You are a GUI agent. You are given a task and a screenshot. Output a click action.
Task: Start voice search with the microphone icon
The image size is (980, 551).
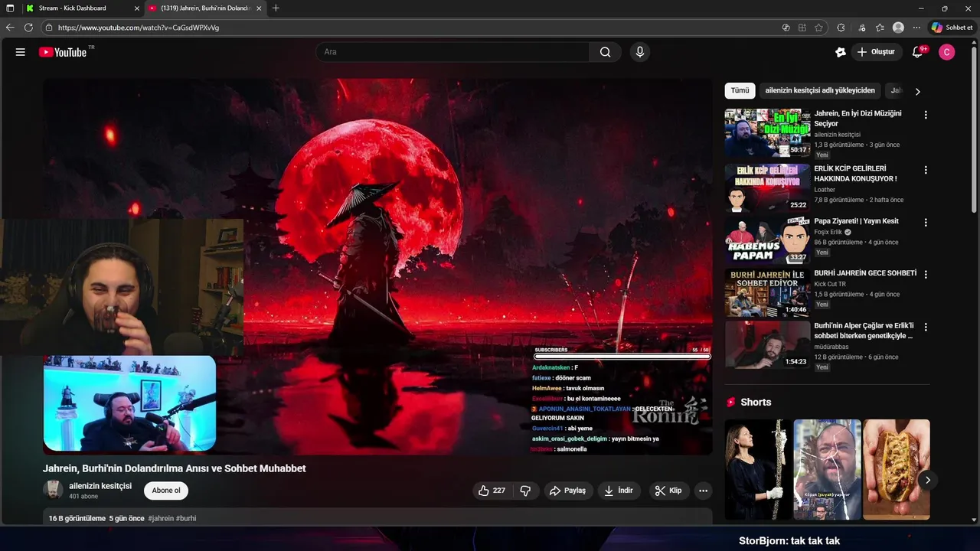pyautogui.click(x=640, y=52)
